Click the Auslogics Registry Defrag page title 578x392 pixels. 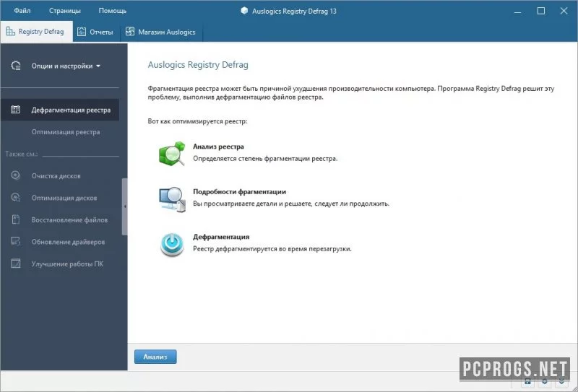point(198,65)
